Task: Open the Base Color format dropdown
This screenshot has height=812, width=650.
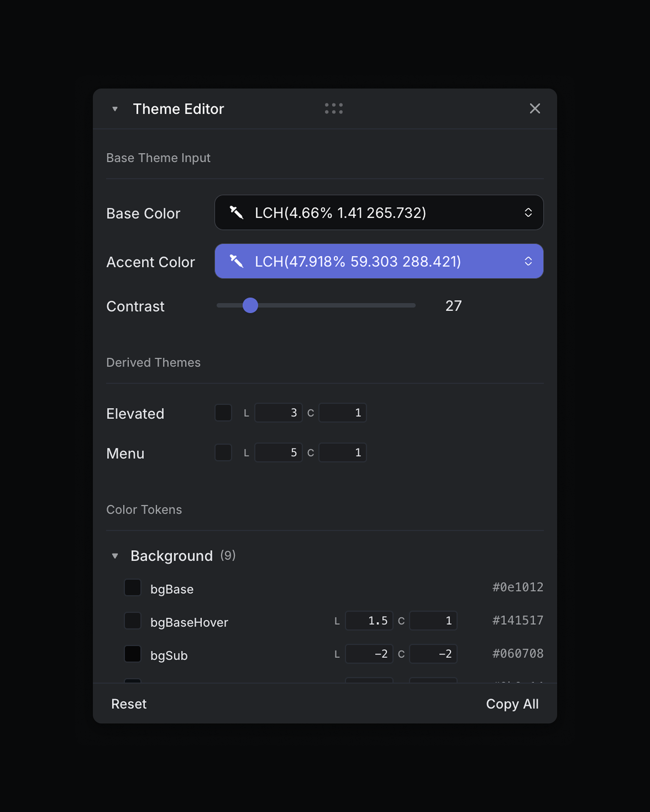Action: (528, 213)
